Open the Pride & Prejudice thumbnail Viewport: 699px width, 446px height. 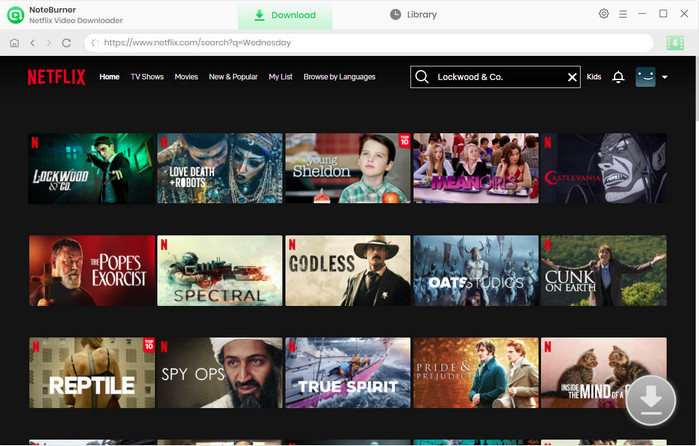pyautogui.click(x=476, y=373)
